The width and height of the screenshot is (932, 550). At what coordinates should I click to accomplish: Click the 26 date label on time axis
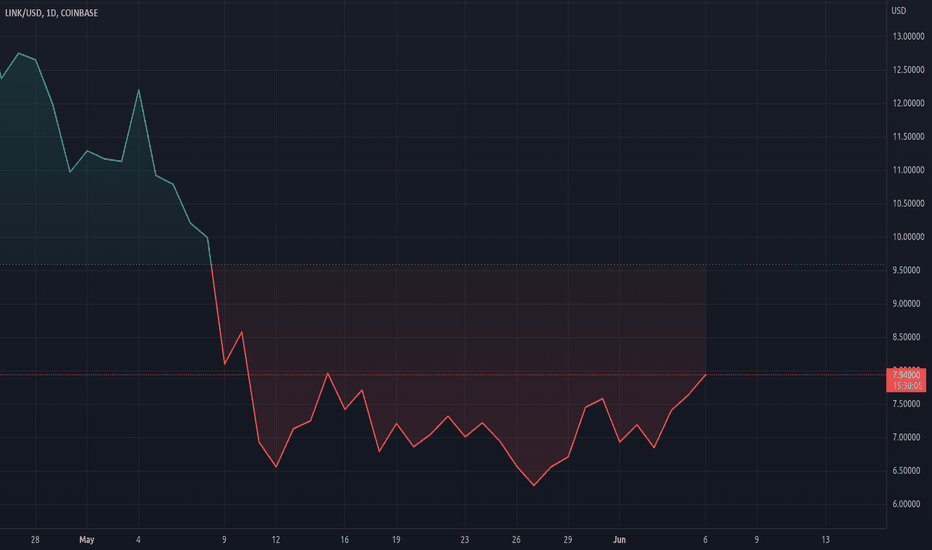pyautogui.click(x=516, y=539)
